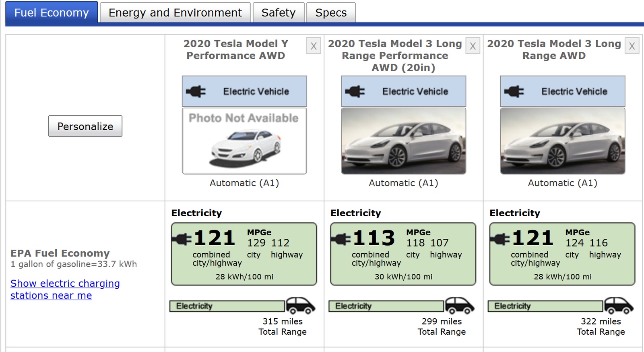Click the 299 miles Electricity range bar

[386, 306]
